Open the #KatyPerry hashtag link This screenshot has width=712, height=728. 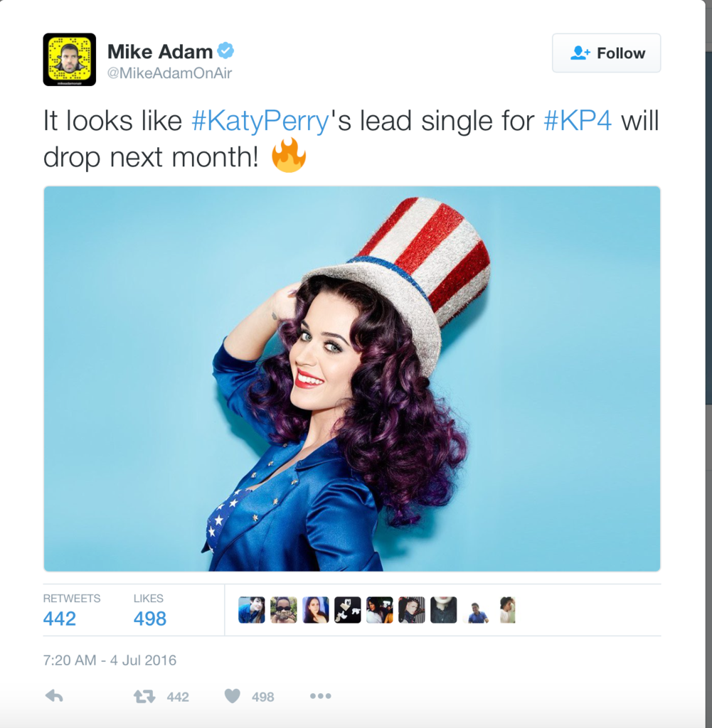260,121
